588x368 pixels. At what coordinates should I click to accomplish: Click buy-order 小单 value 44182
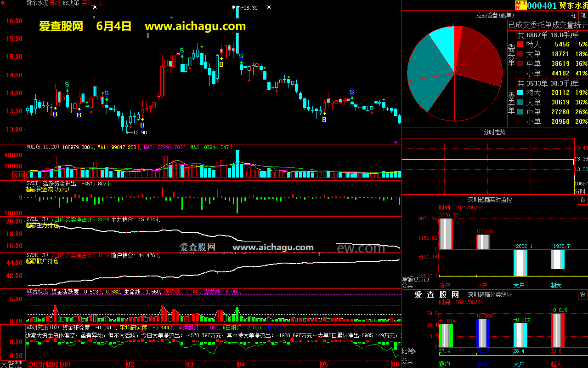(560, 73)
